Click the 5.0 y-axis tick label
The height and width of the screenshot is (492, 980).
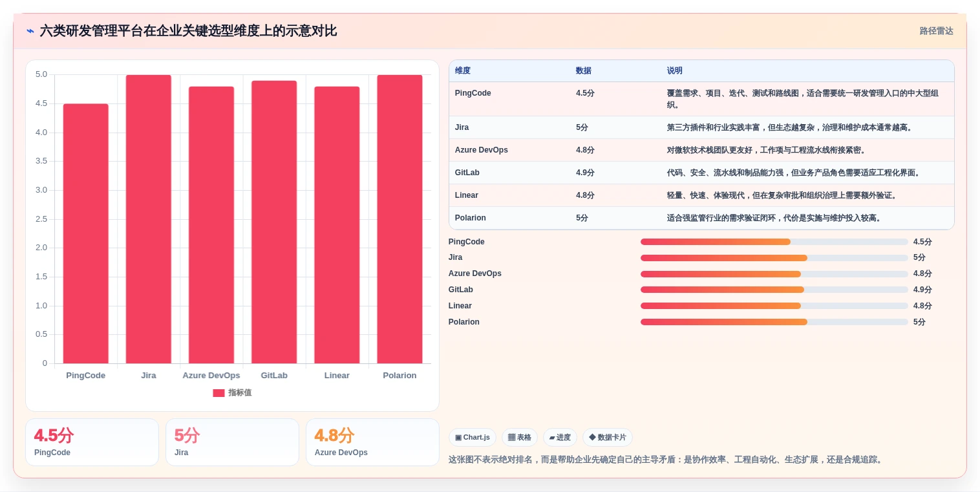(x=41, y=74)
